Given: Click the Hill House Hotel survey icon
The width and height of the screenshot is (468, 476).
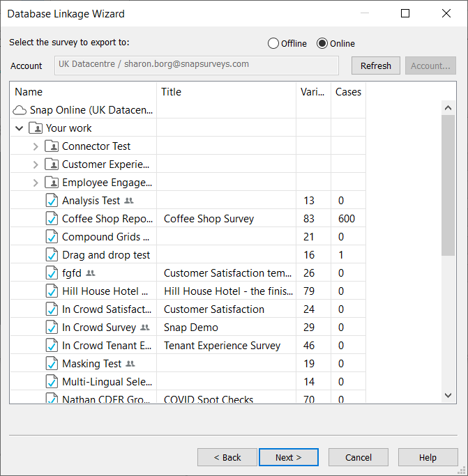Looking at the screenshot, I should click(52, 291).
